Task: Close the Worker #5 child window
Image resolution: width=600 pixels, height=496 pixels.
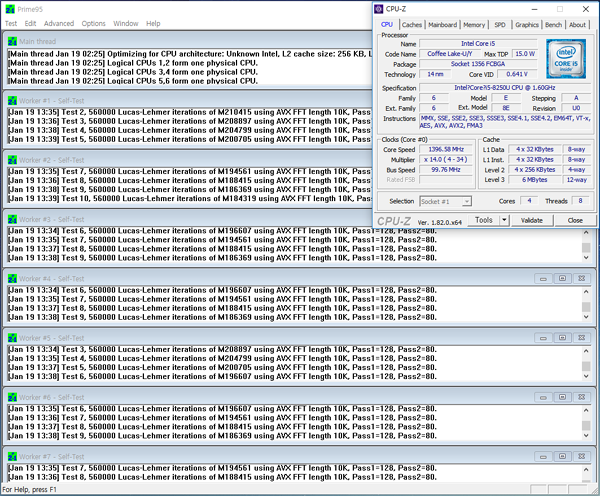Action: [582, 338]
